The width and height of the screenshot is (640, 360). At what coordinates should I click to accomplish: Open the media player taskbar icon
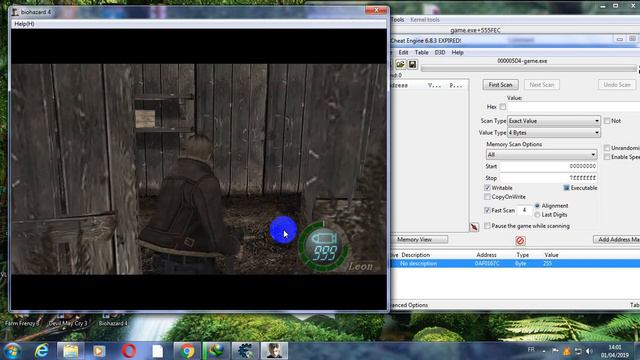(99, 351)
